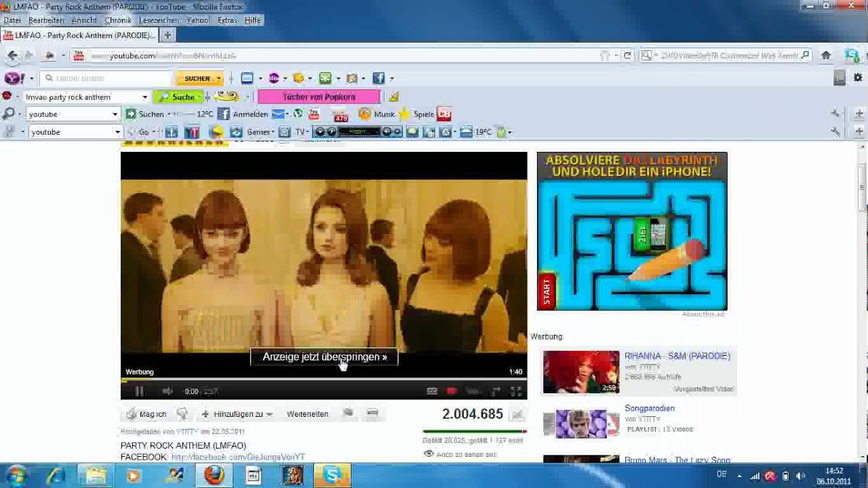Viewport: 868px width, 488px height.
Task: Open the Datei menu
Action: (x=12, y=20)
